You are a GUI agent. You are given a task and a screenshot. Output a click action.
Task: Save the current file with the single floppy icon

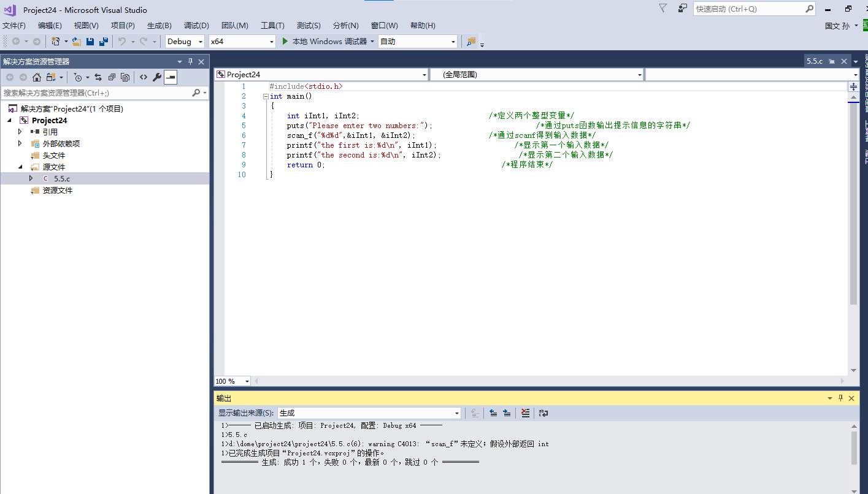pos(90,42)
